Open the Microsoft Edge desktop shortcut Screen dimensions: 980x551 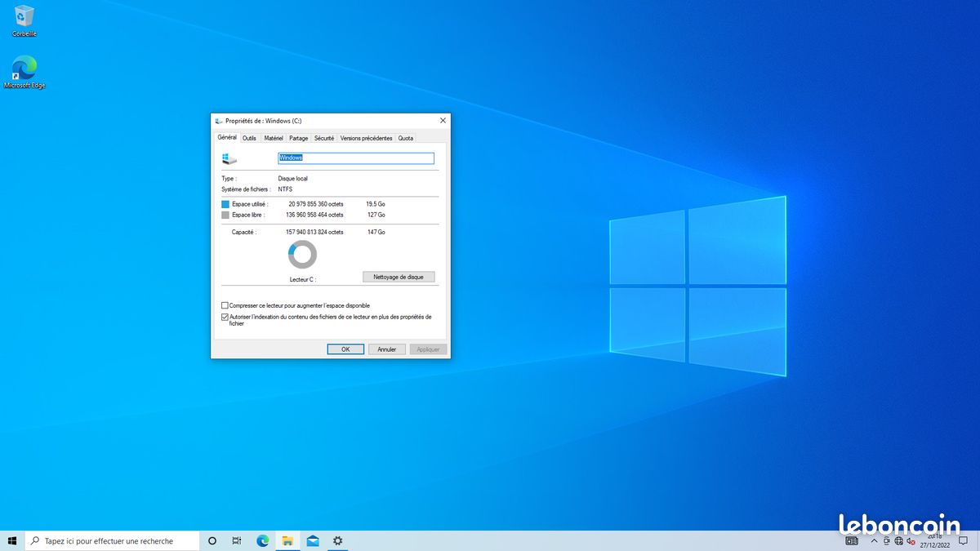click(24, 72)
